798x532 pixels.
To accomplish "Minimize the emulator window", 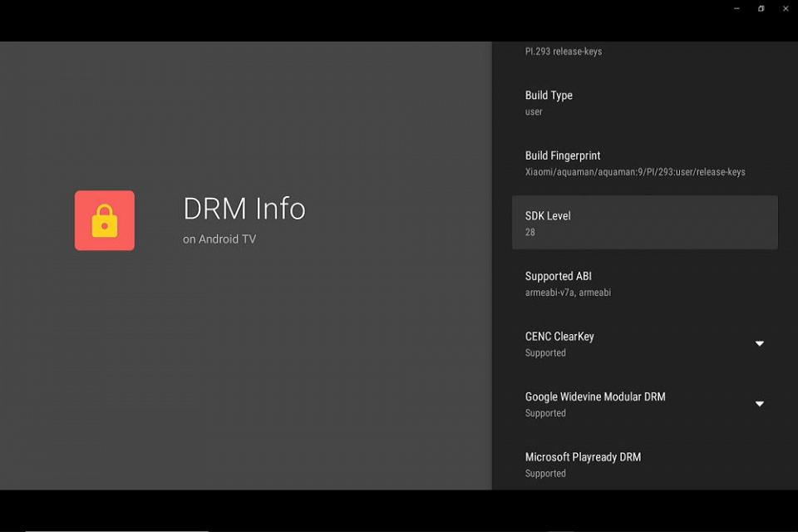I will coord(736,8).
